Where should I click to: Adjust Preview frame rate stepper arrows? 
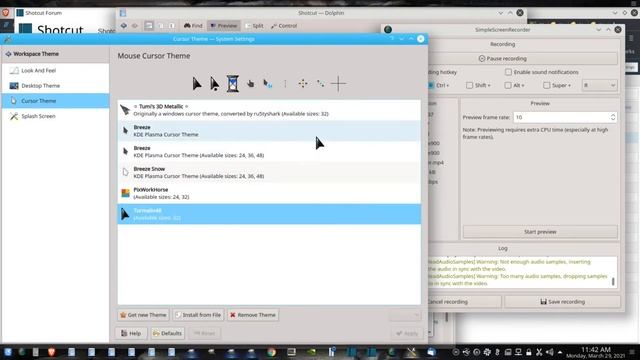613,118
